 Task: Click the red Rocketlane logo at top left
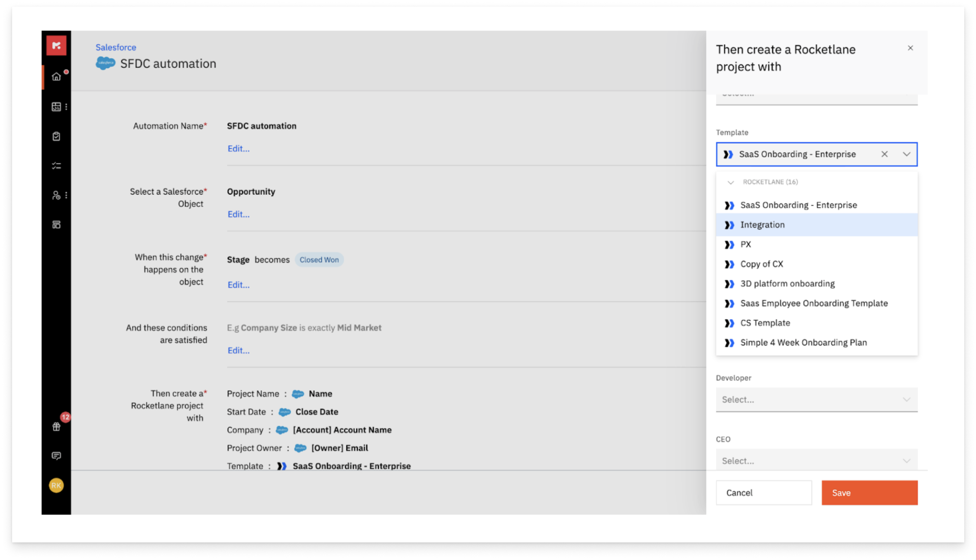click(x=56, y=46)
